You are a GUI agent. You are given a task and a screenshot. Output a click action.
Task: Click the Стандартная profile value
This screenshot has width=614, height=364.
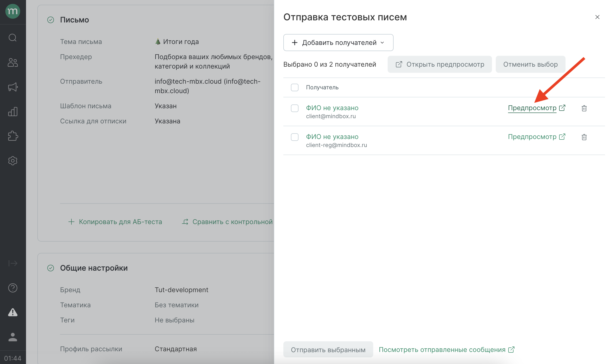click(x=175, y=349)
